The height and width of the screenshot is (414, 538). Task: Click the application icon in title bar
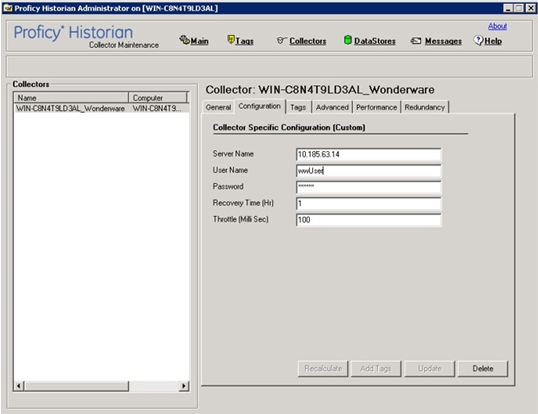8,8
